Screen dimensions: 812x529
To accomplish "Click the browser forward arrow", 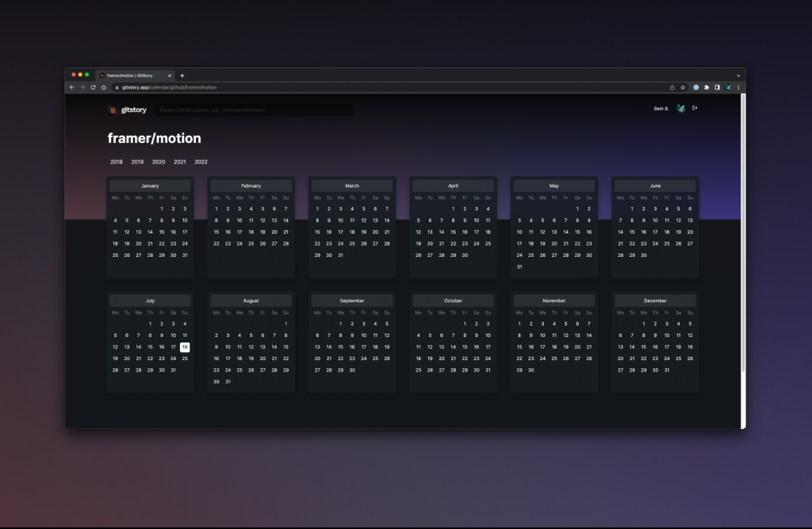I will pyautogui.click(x=82, y=87).
